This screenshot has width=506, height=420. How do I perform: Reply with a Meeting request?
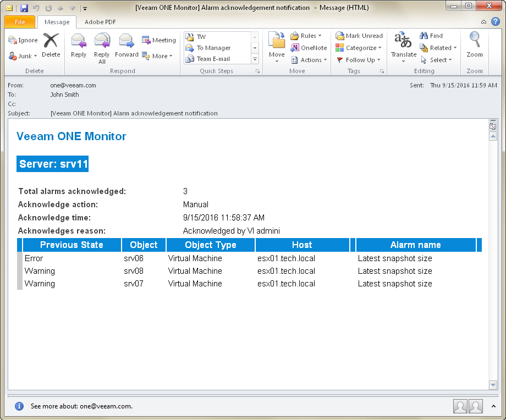click(159, 40)
